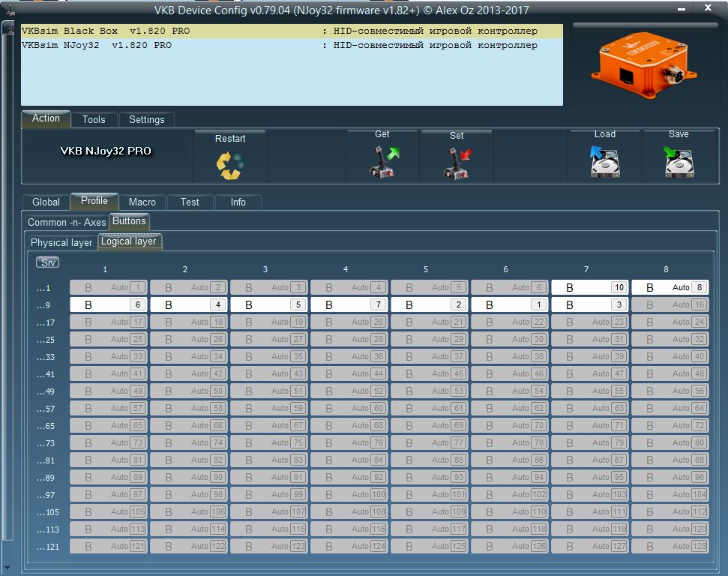728x576 pixels.
Task: Click Auto button cell 33
Action: pos(109,356)
